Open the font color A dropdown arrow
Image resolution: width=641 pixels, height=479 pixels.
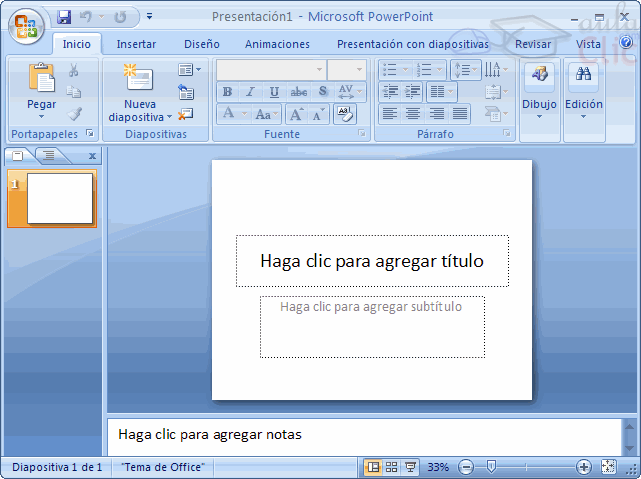click(244, 114)
